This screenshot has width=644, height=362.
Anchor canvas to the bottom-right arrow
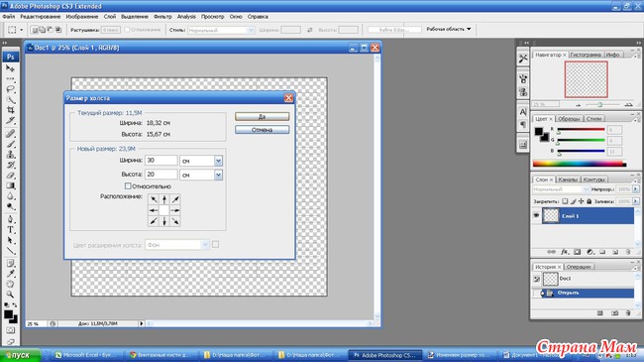(x=175, y=221)
